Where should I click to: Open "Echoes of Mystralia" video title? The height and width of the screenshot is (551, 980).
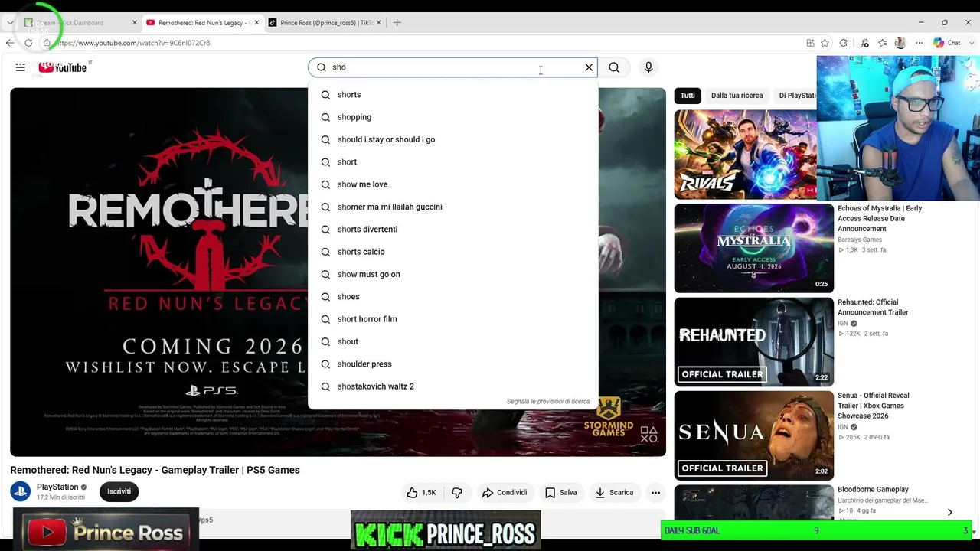(x=880, y=218)
